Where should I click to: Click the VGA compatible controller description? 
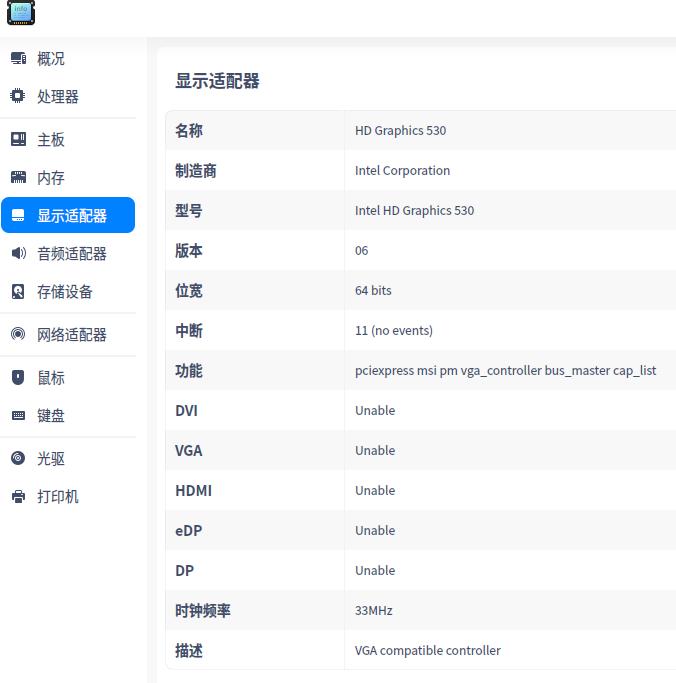(x=427, y=651)
